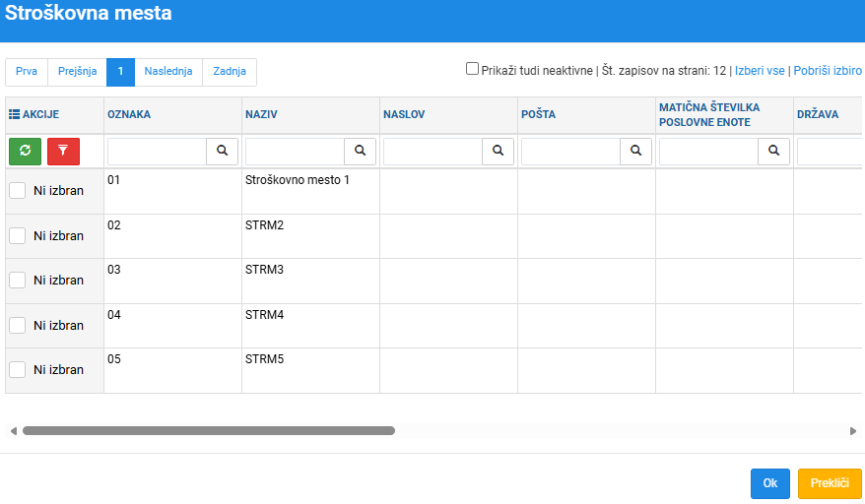Click the Oznaka cell 01
Image resolution: width=865 pixels, height=504 pixels.
[x=172, y=191]
